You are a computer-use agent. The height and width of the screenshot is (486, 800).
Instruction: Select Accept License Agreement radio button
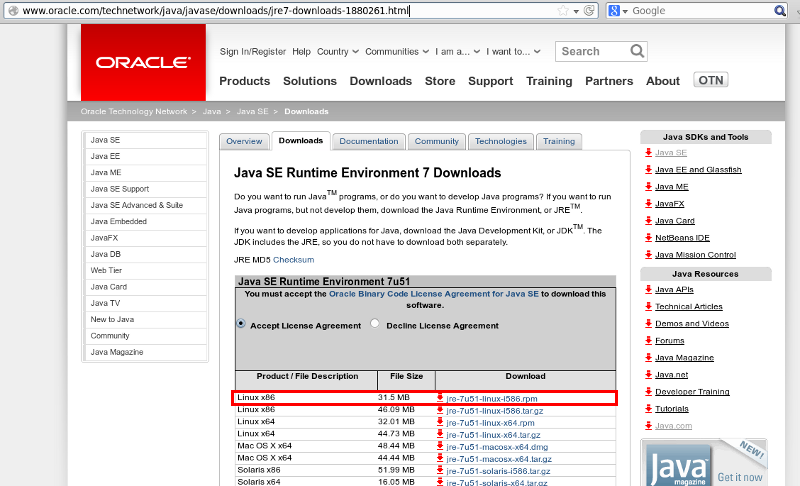(x=241, y=324)
